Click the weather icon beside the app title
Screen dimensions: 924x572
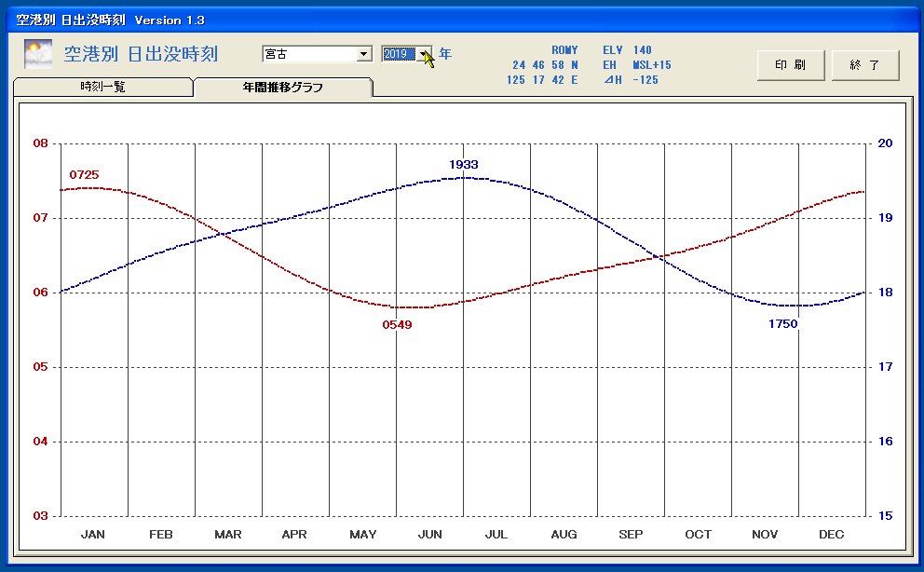click(37, 54)
